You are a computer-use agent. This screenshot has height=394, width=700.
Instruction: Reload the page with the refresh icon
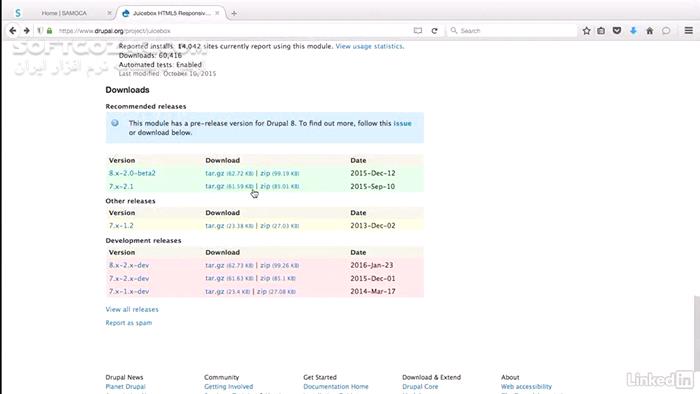(x=434, y=31)
